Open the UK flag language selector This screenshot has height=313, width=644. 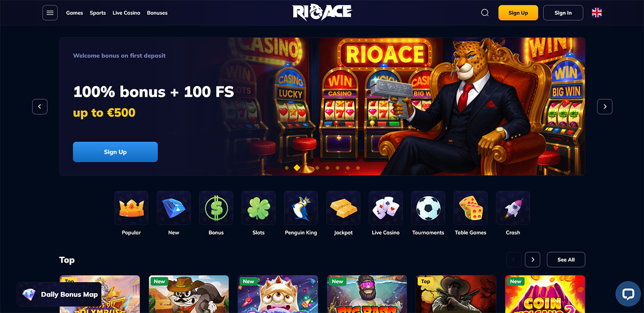click(597, 13)
